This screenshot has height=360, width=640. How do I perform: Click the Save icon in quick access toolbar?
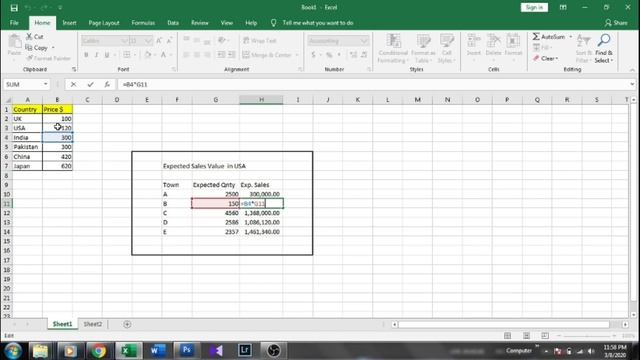click(14, 8)
